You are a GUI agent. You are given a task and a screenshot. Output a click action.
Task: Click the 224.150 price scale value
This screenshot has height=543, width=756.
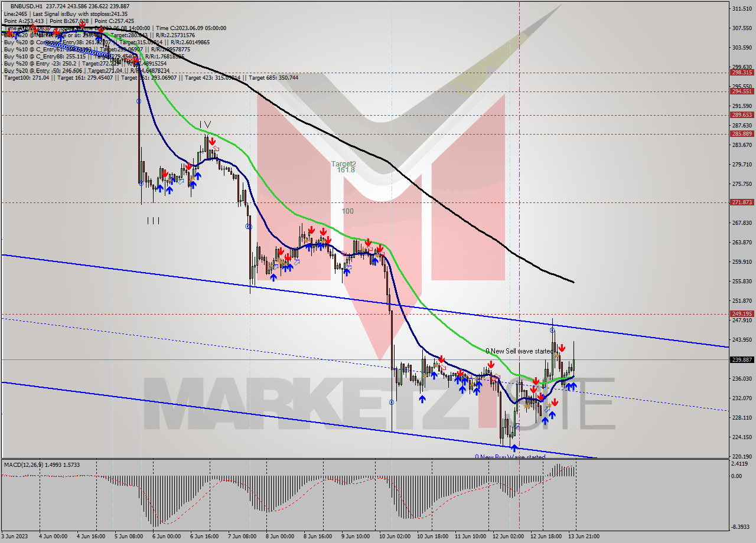click(741, 437)
